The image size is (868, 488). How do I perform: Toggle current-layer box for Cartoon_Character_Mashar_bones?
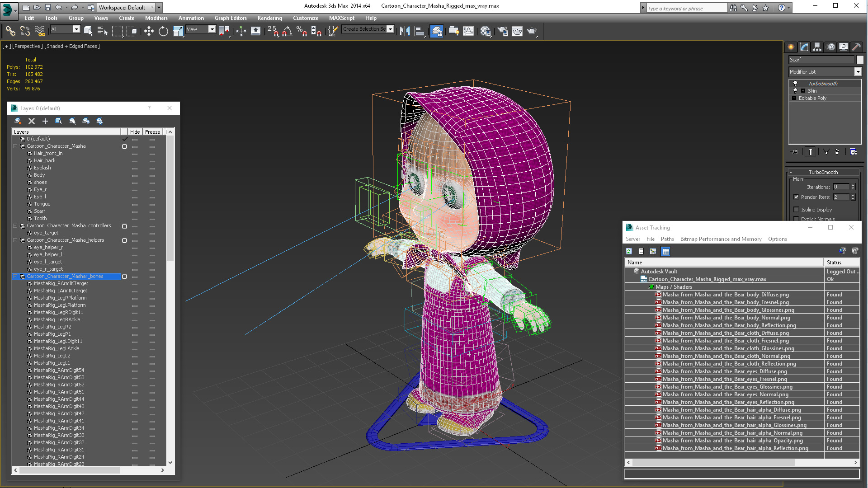124,277
